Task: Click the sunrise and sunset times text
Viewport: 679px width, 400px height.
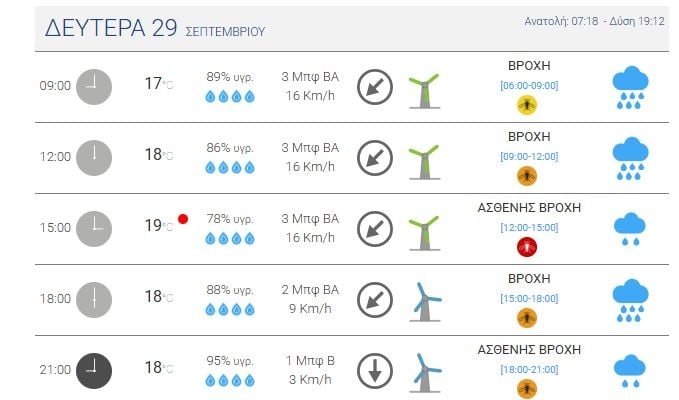Action: click(x=595, y=21)
